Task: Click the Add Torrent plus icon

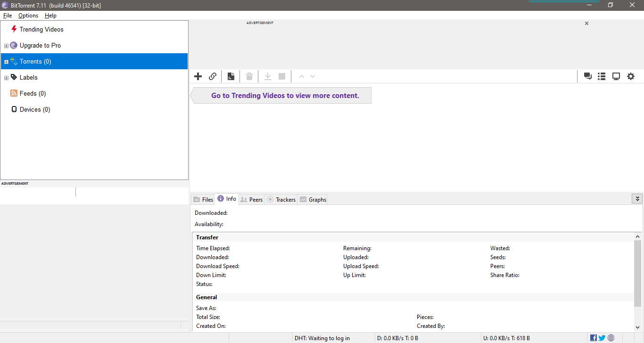Action: (198, 76)
